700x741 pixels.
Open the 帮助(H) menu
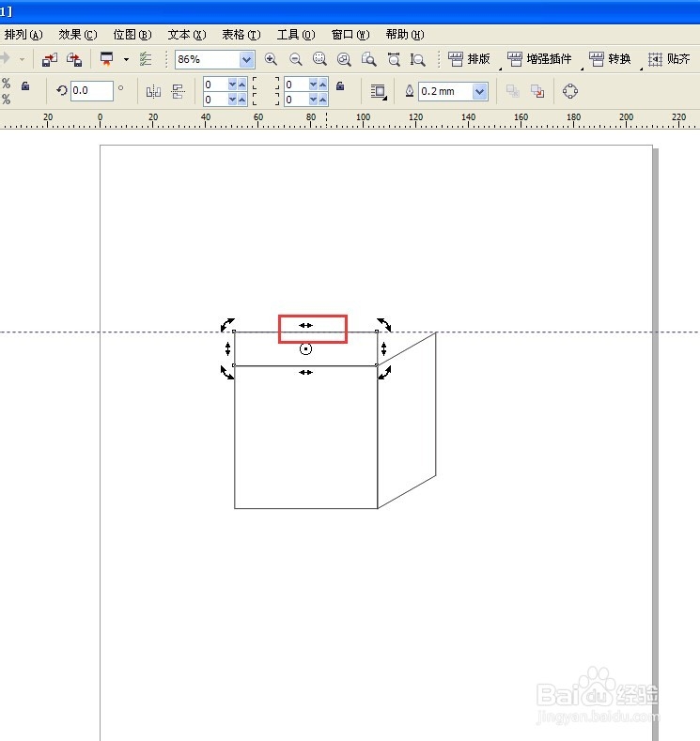point(405,35)
